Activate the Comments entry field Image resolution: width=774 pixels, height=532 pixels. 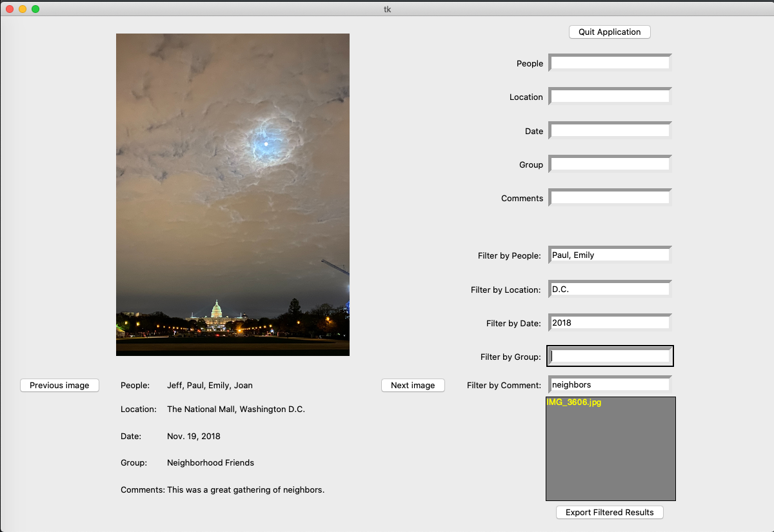(x=610, y=197)
